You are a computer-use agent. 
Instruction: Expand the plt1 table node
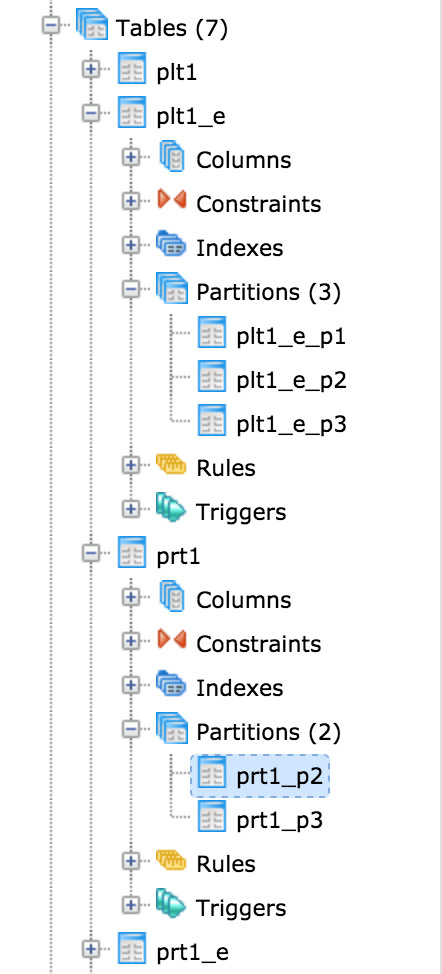point(91,70)
